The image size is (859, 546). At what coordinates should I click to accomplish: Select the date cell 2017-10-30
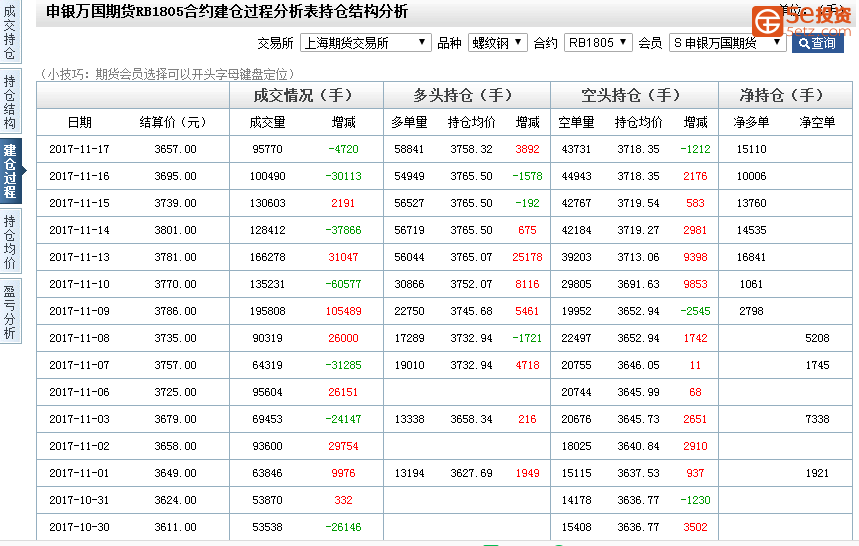click(79, 527)
